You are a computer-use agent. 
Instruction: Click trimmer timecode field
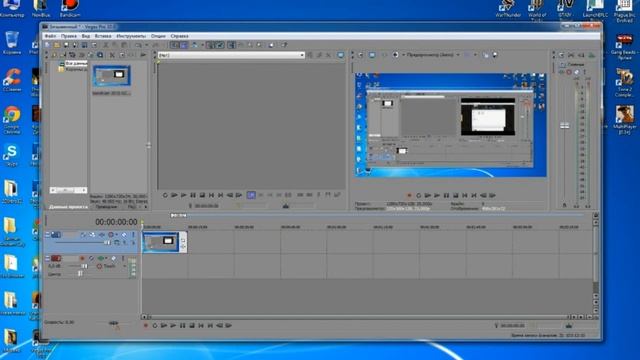pos(206,206)
